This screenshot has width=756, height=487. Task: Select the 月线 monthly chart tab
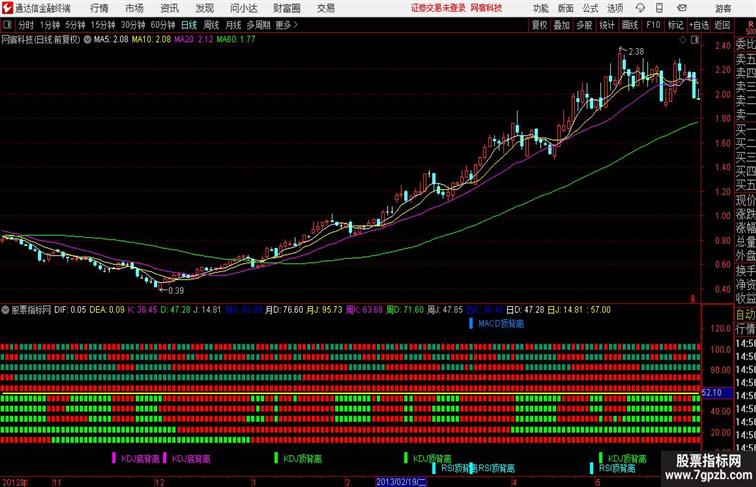(233, 25)
